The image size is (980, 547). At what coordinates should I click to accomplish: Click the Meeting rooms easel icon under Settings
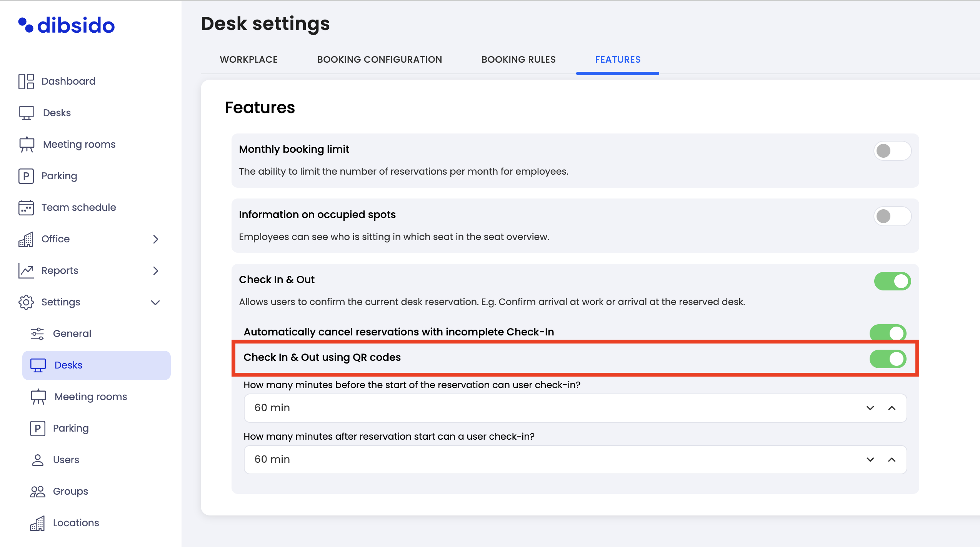coord(38,397)
